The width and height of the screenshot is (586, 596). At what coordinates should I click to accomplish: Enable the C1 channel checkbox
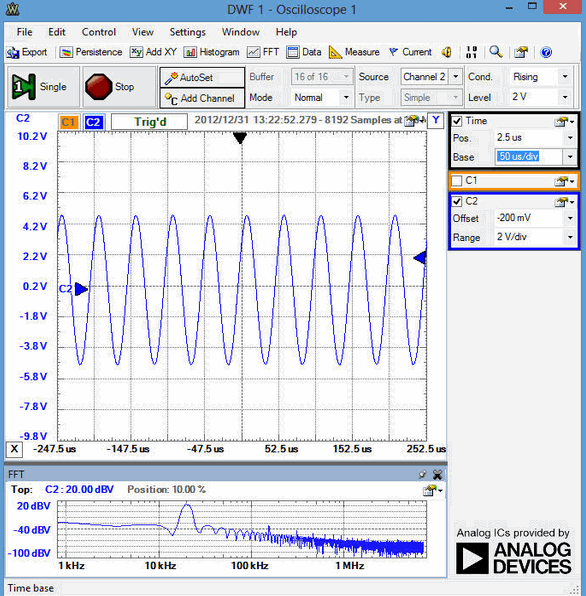[x=457, y=181]
